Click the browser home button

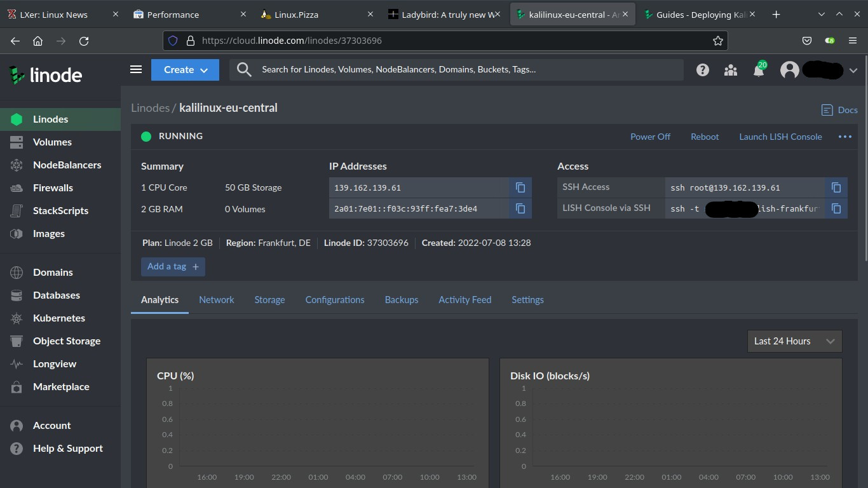tap(38, 41)
